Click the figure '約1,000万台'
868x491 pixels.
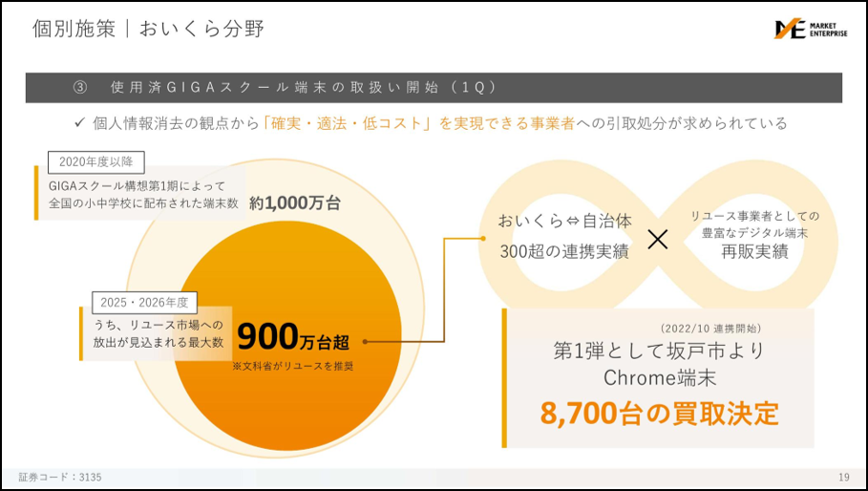click(294, 203)
